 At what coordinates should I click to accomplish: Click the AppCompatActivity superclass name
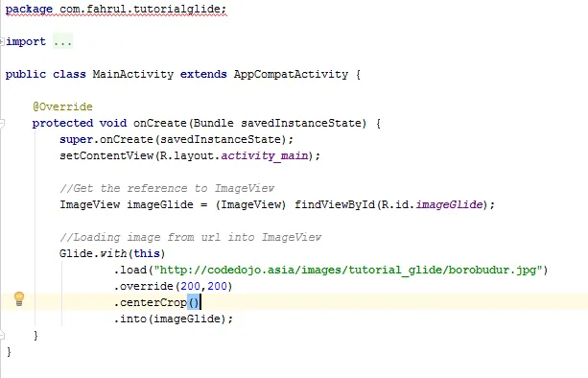(291, 74)
